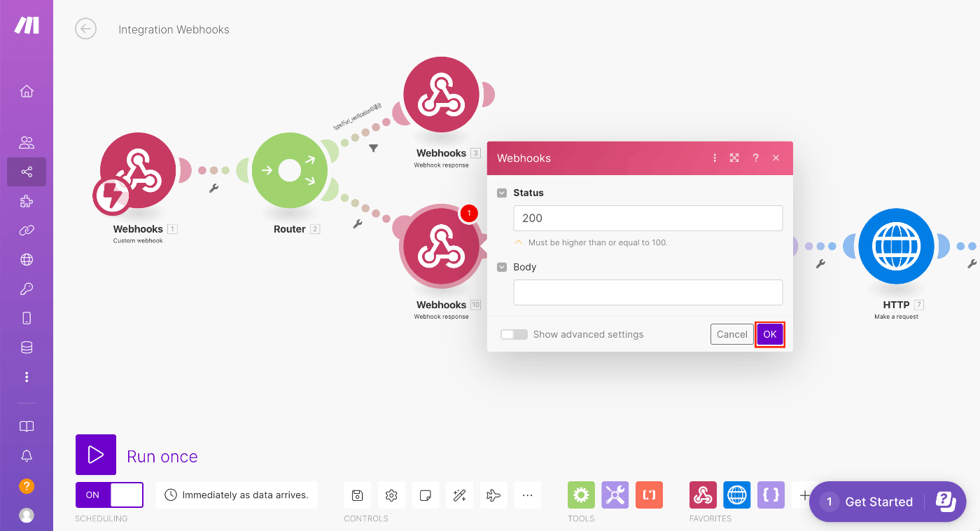This screenshot has height=531, width=980.
Task: Toggle scheduling ON switch
Action: pyautogui.click(x=109, y=495)
